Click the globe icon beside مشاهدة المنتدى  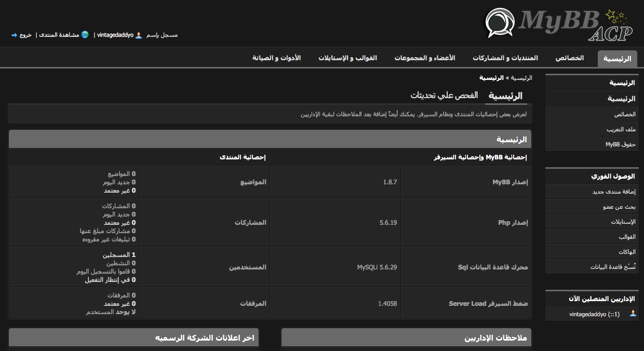point(85,35)
